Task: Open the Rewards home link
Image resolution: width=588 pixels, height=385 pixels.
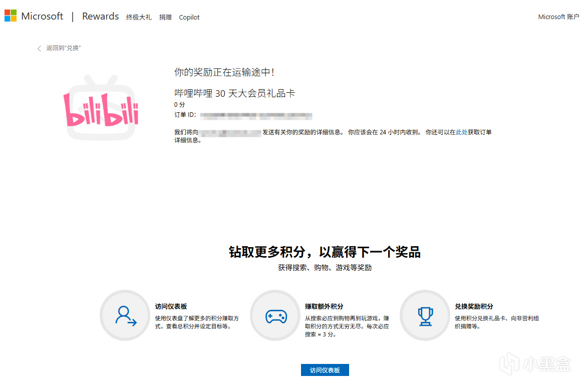Action: tap(101, 17)
